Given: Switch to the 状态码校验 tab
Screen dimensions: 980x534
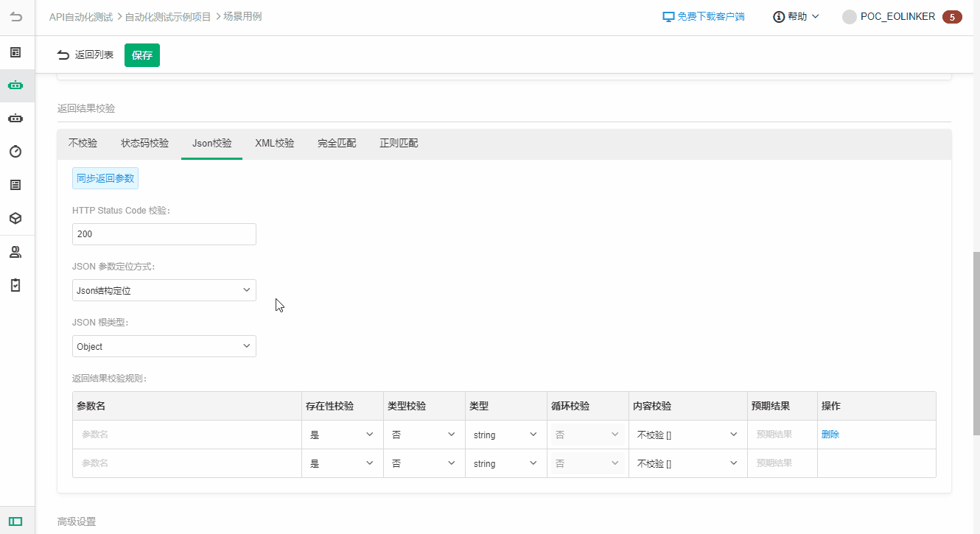Looking at the screenshot, I should (144, 143).
